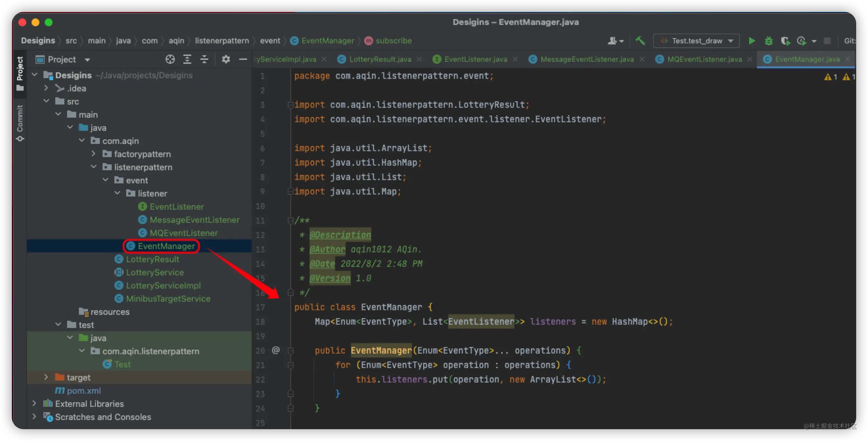The image size is (868, 441).
Task: Open the Commit side tool window
Action: pos(20,123)
